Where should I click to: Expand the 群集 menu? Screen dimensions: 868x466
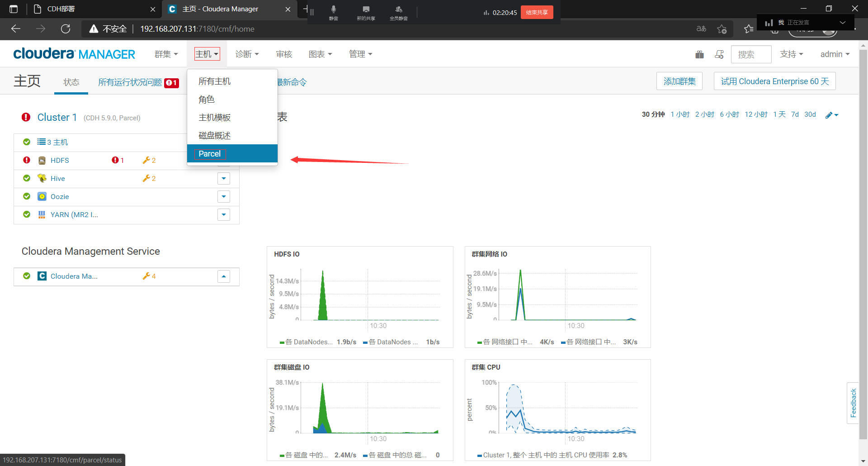pos(166,54)
